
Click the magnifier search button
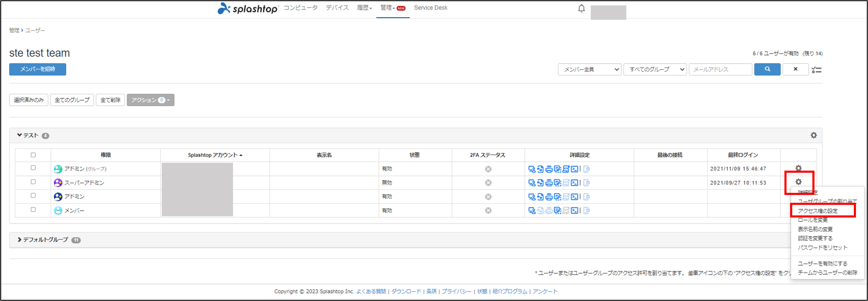(x=767, y=69)
